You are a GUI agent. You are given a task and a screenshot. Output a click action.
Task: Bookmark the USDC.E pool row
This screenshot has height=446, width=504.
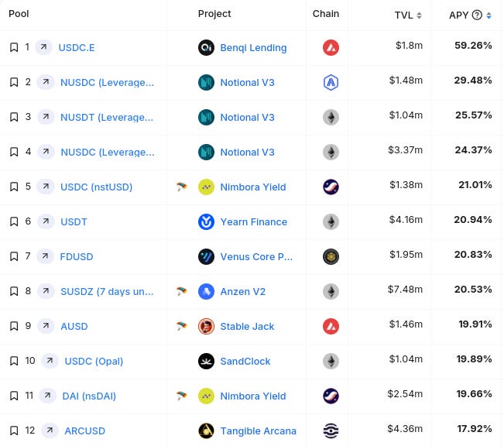coord(14,47)
